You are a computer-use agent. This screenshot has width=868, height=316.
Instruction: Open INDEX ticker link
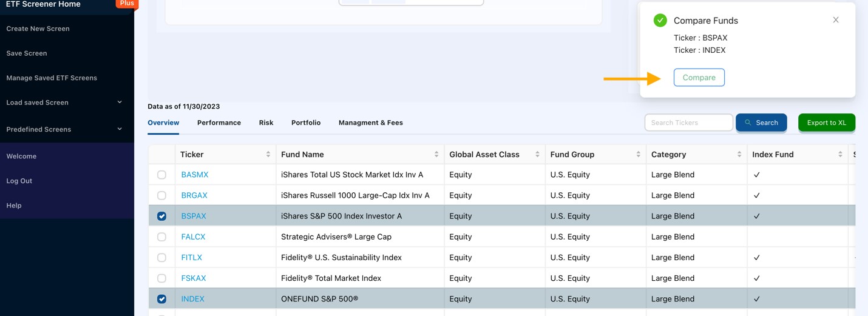[x=192, y=299]
